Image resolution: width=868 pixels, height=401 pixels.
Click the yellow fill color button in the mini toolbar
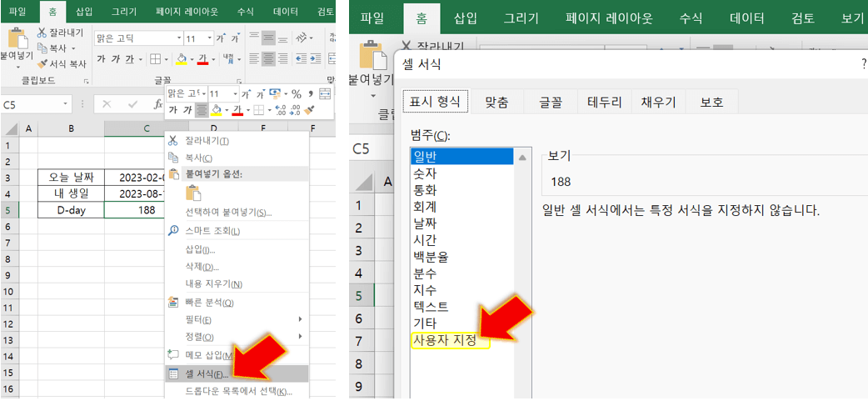217,110
